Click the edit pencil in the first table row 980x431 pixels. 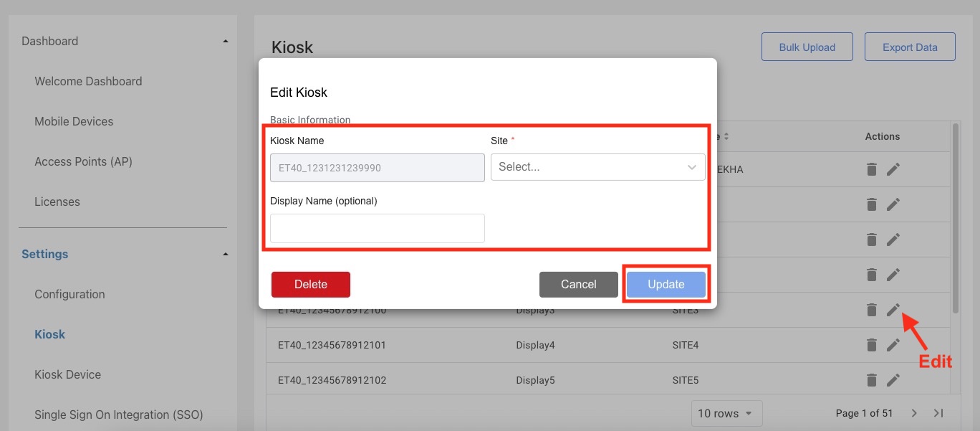893,169
